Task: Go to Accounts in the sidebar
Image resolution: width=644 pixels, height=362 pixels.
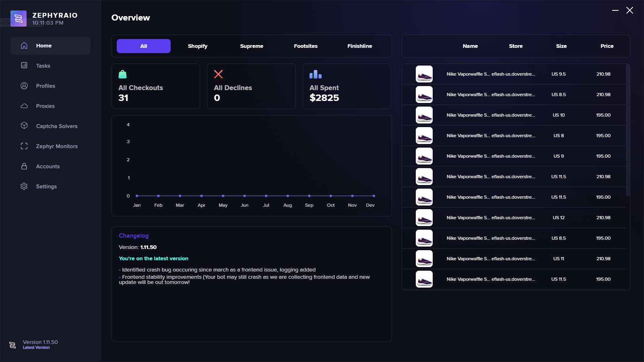Action: pyautogui.click(x=48, y=166)
